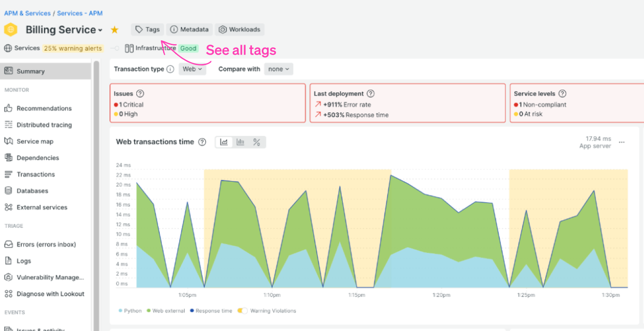Click the info icon next to Transaction type

tap(171, 69)
